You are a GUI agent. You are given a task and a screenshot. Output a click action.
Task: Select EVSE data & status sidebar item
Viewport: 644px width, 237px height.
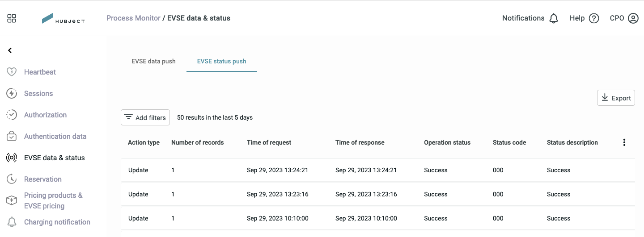pos(54,158)
